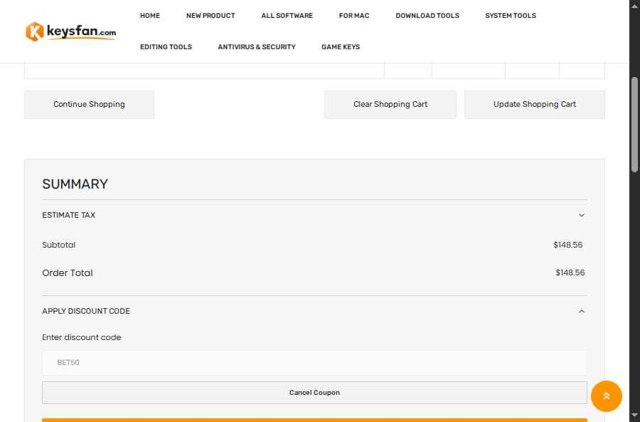The height and width of the screenshot is (422, 640).
Task: Open System Tools menu
Action: coord(511,16)
